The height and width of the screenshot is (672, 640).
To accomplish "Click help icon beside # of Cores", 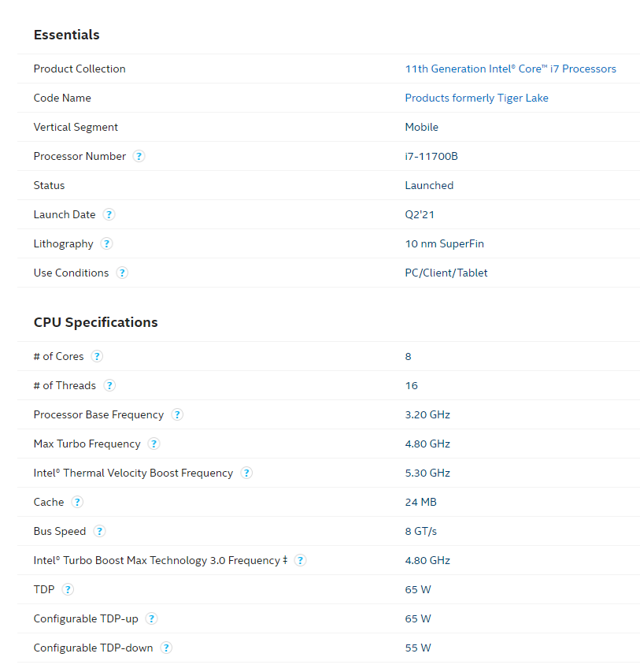I will tap(97, 356).
